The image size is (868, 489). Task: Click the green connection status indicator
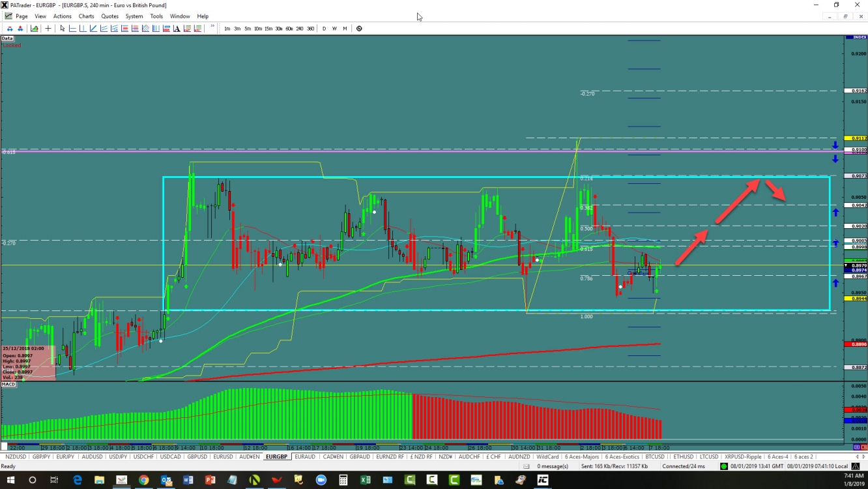click(724, 466)
